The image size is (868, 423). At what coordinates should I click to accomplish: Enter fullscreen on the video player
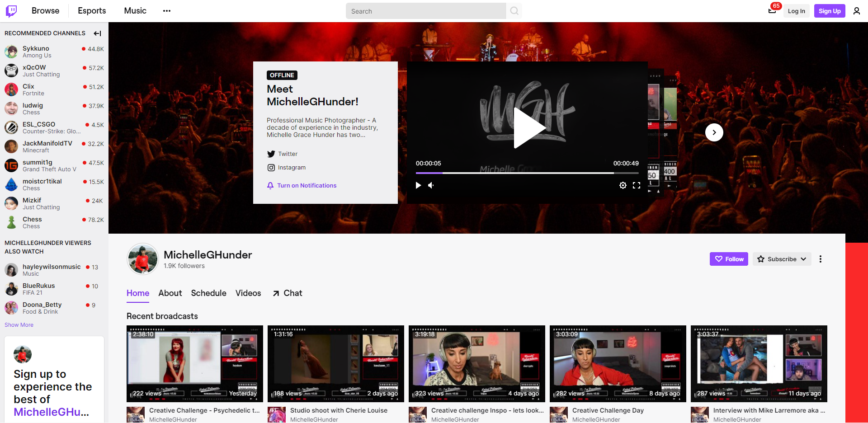coord(637,185)
